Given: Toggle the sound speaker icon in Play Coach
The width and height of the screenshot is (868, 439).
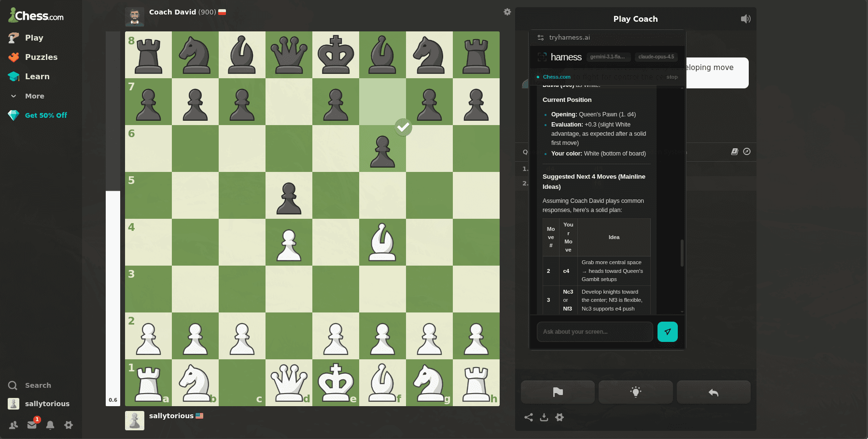Looking at the screenshot, I should pyautogui.click(x=746, y=19).
